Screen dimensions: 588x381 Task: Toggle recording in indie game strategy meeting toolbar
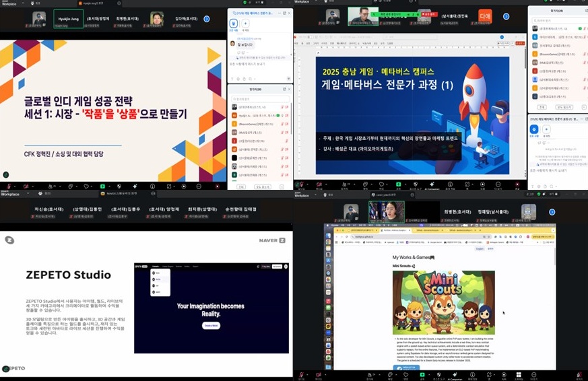pos(184,186)
